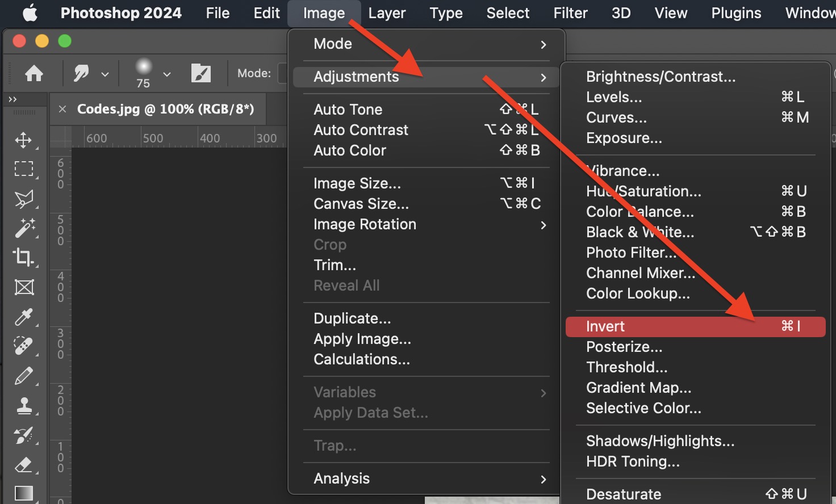This screenshot has height=504, width=836.
Task: Open the brush preset picker dropdown
Action: click(166, 74)
